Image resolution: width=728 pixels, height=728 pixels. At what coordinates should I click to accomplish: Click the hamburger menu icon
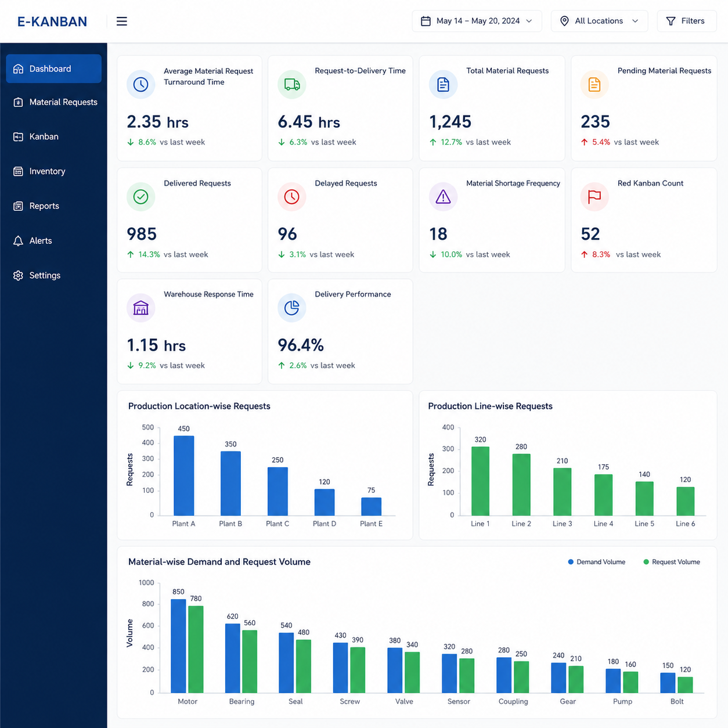tap(122, 21)
